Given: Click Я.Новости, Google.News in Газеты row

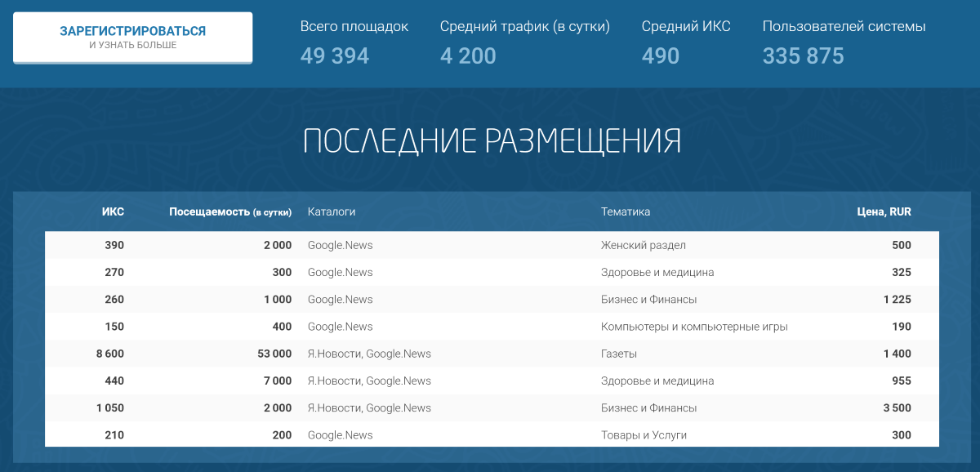Looking at the screenshot, I should pos(369,354).
